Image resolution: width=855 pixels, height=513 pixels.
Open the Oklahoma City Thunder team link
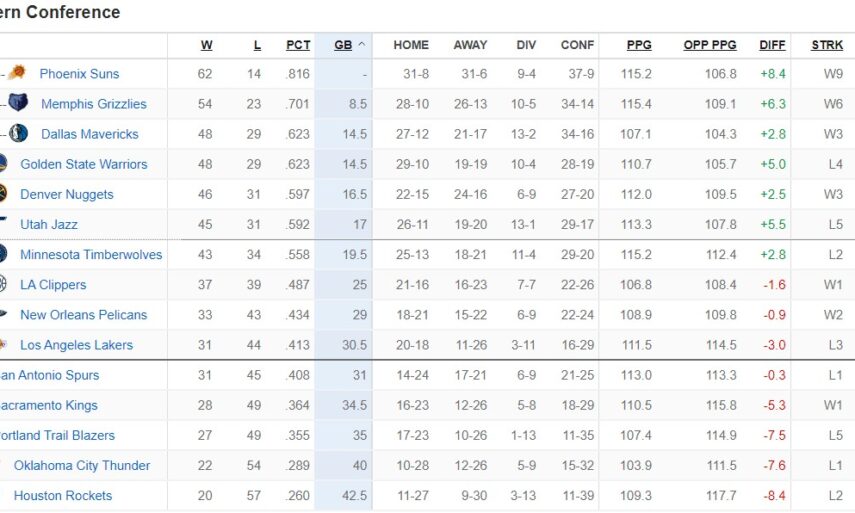pos(82,466)
